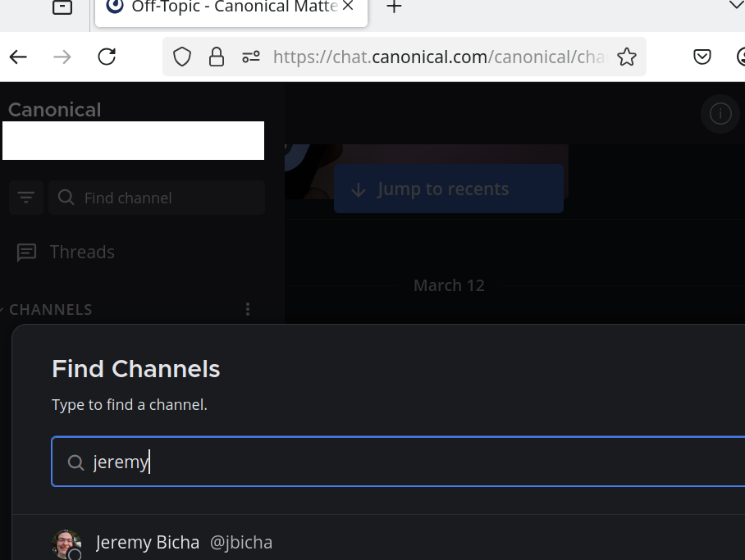This screenshot has width=745, height=560.
Task: Open channel info icon in header
Action: tap(720, 114)
